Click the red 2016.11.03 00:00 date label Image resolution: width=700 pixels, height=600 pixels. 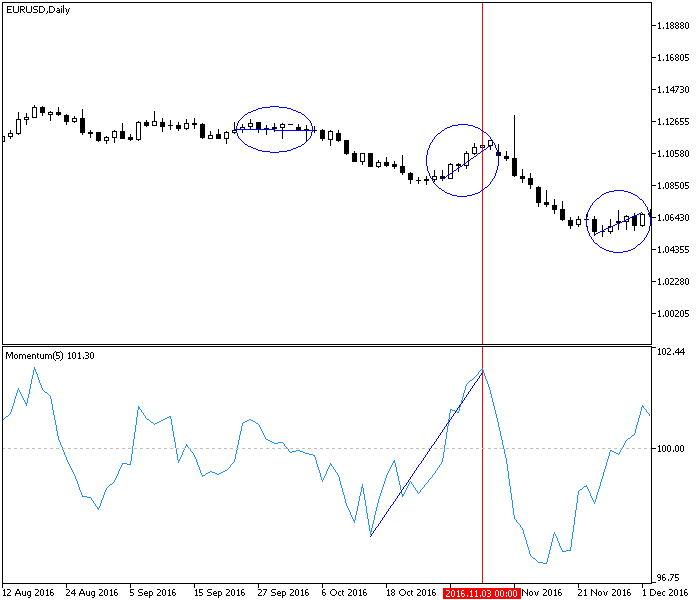(x=481, y=593)
